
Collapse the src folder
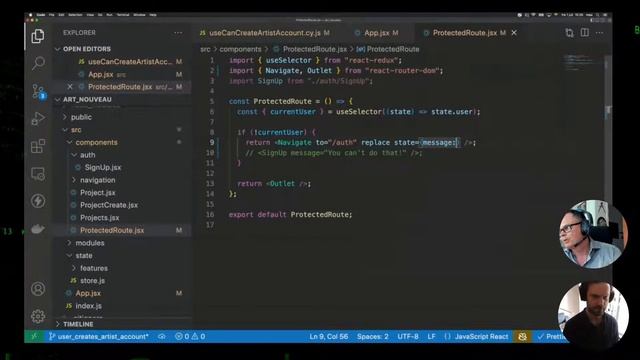(x=76, y=130)
